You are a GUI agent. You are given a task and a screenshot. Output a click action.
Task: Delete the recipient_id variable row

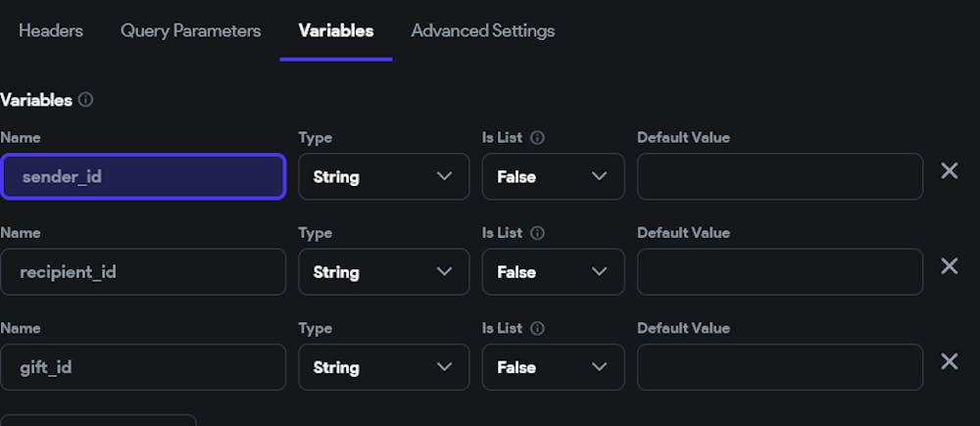(949, 266)
